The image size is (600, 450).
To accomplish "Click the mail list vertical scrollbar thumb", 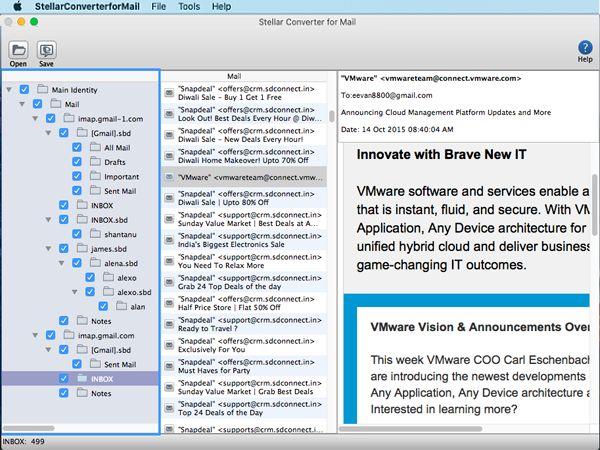I will click(x=331, y=116).
